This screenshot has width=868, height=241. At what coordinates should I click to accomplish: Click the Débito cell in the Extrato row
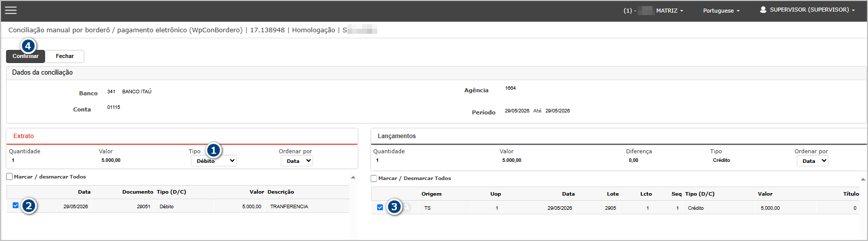pyautogui.click(x=167, y=207)
